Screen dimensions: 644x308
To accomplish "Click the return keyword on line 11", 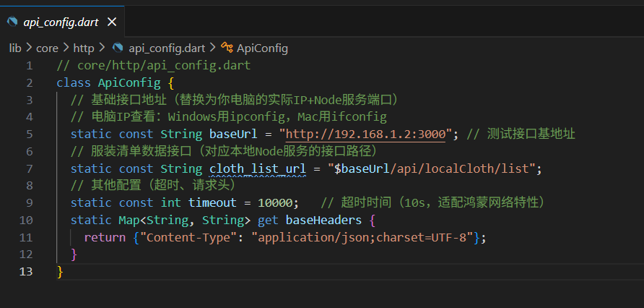I will point(105,238).
